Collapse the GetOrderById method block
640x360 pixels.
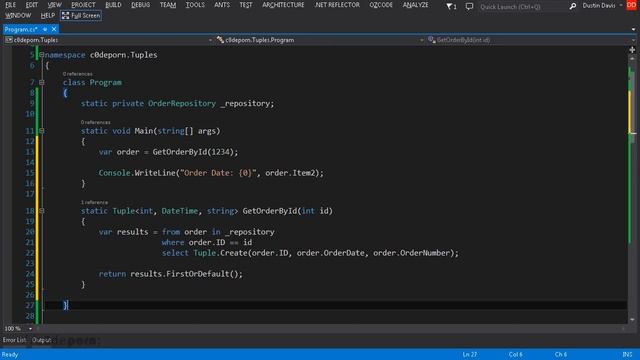[42, 211]
